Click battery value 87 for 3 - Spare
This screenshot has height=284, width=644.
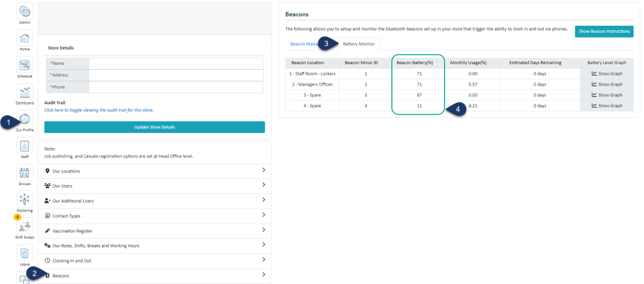[x=419, y=95]
